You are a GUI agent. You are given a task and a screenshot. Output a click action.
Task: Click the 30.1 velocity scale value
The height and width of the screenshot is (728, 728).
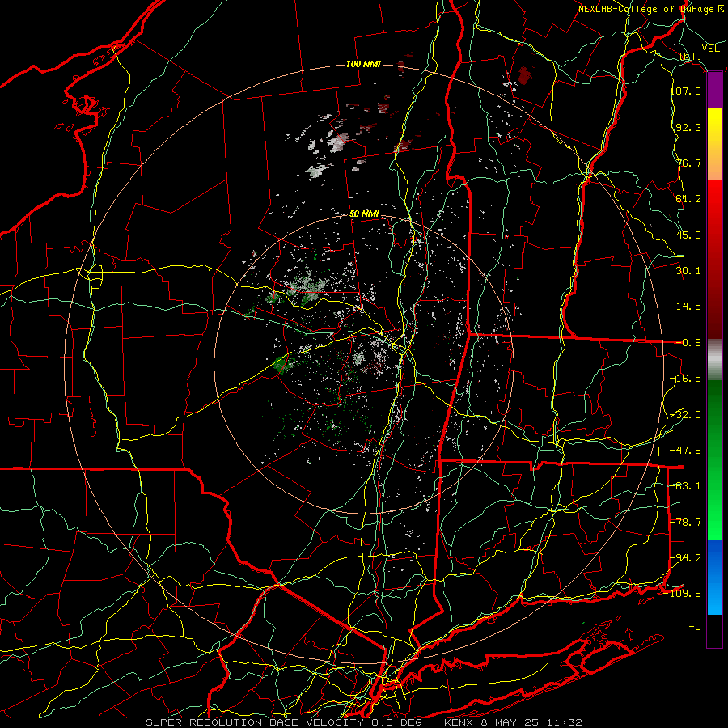[688, 271]
